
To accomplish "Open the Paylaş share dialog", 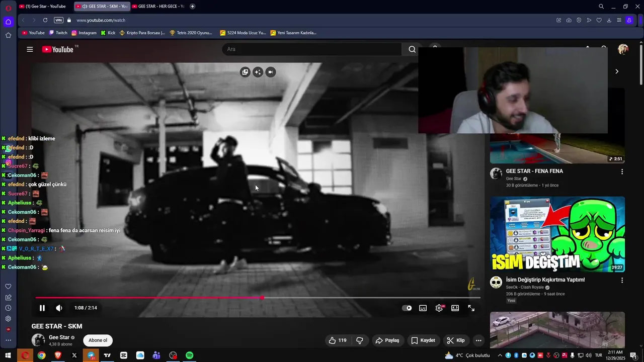I will [x=387, y=340].
